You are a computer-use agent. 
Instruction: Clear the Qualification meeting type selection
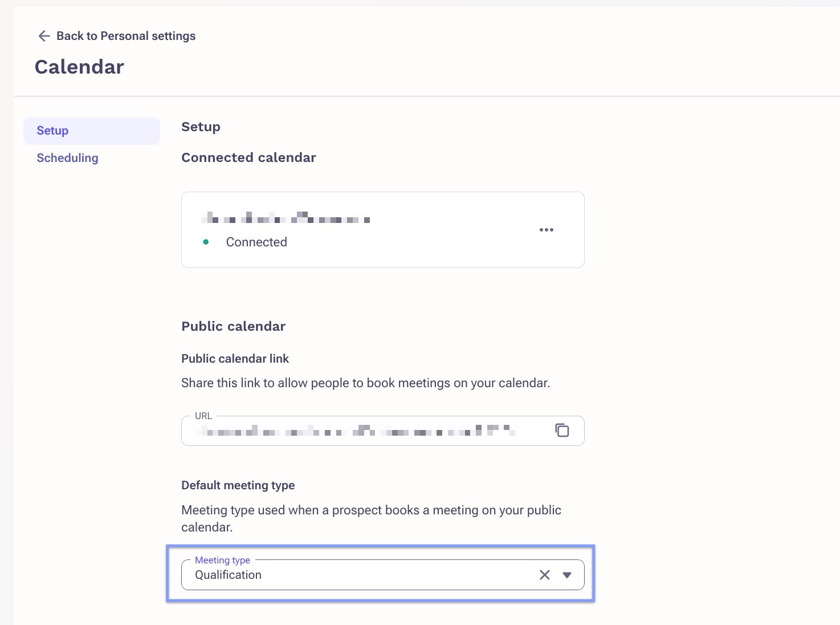click(545, 575)
